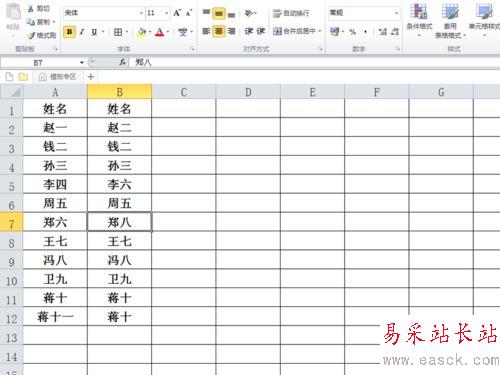Open the Number group dialog launcher
This screenshot has width=500, height=375.
point(397,49)
